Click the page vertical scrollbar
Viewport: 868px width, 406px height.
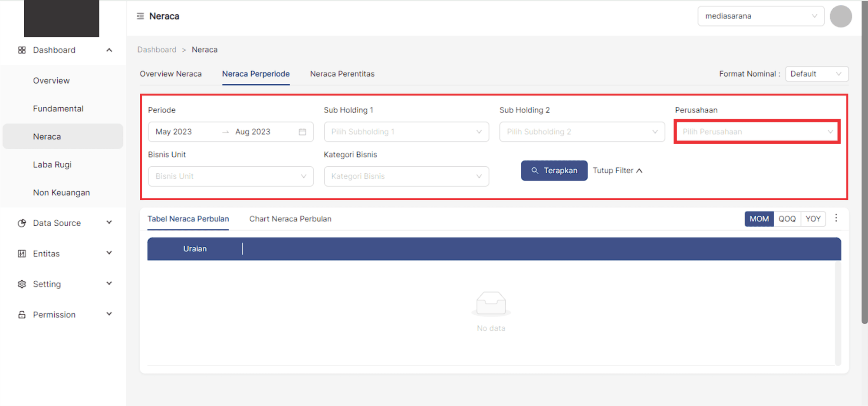click(x=864, y=174)
